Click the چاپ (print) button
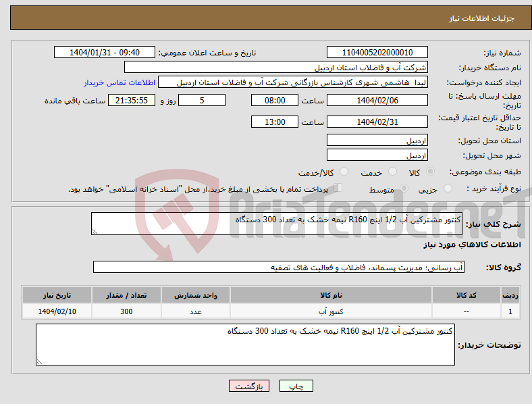 [296, 386]
